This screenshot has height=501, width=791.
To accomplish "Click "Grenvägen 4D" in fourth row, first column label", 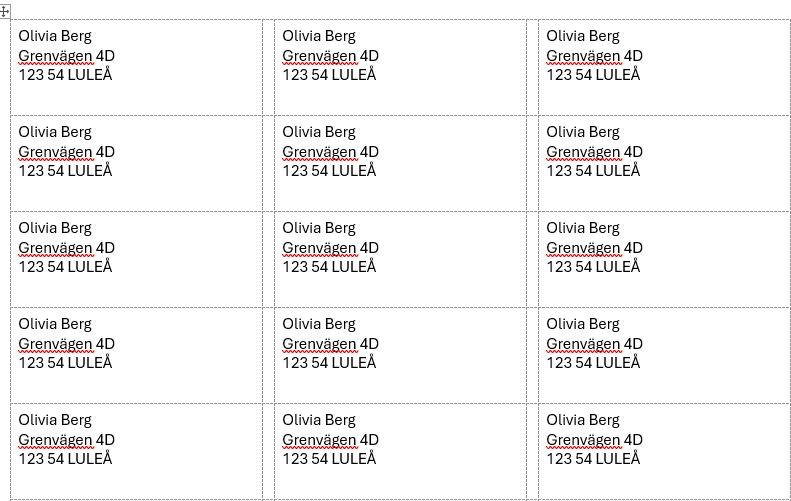I will [66, 344].
